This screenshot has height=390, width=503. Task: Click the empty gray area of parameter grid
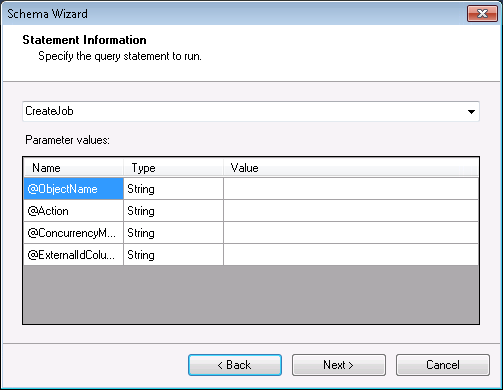pyautogui.click(x=251, y=294)
